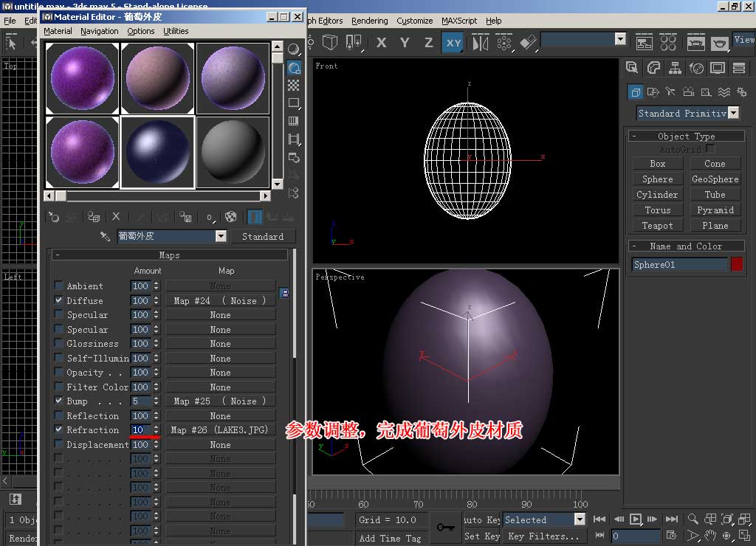Enable the Opacity map checkbox
This screenshot has height=546, width=756.
point(58,372)
